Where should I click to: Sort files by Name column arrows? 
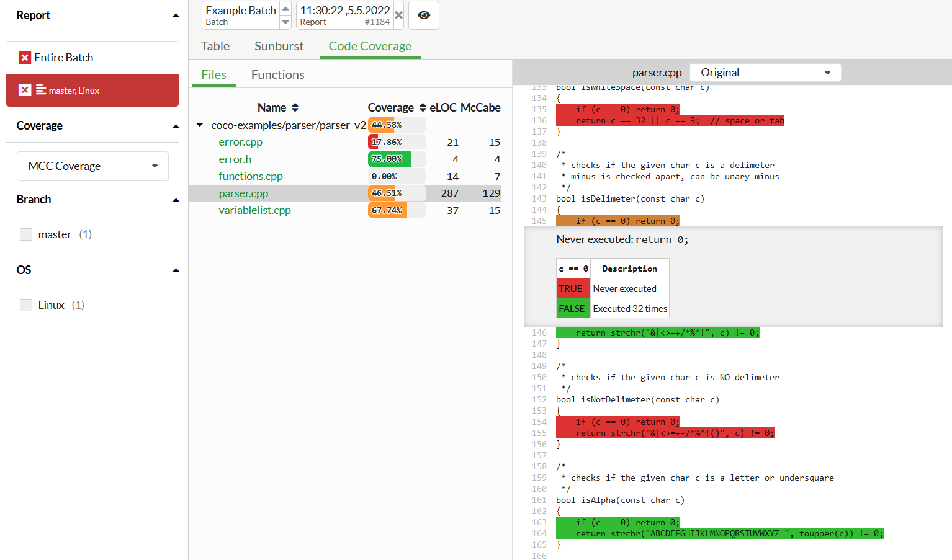click(x=295, y=108)
